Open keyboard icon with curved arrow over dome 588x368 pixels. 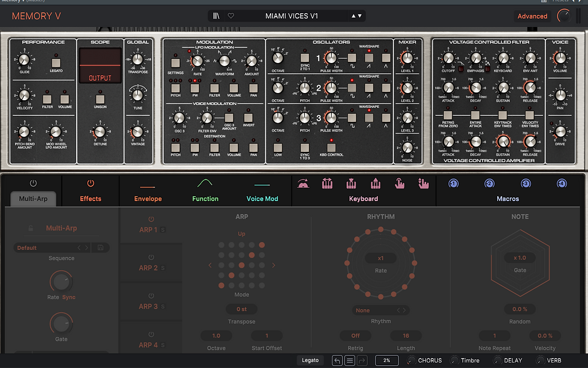click(x=303, y=184)
